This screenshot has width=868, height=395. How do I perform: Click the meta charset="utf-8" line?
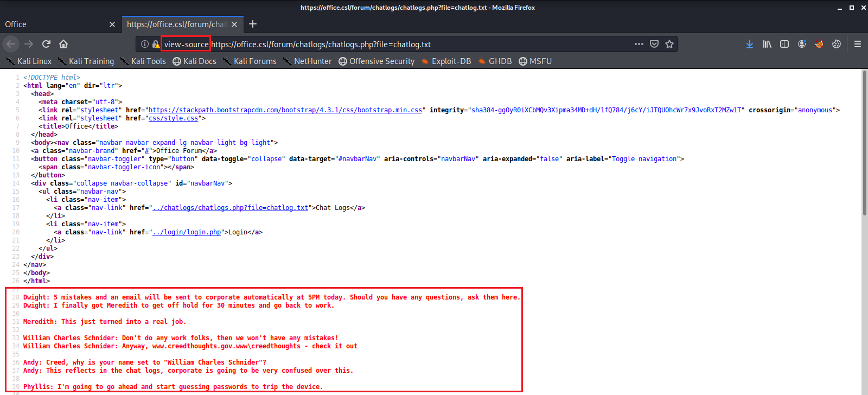coord(80,102)
